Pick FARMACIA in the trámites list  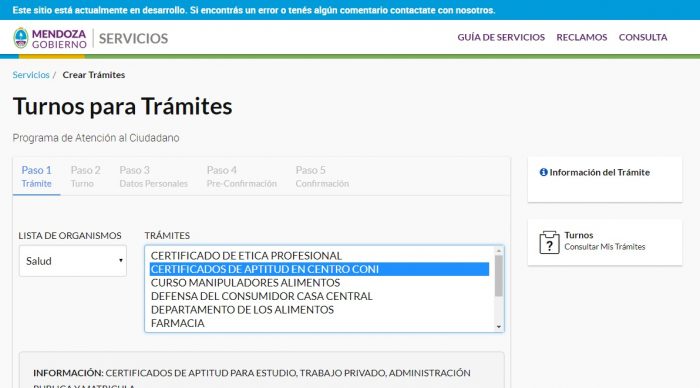pyautogui.click(x=320, y=323)
